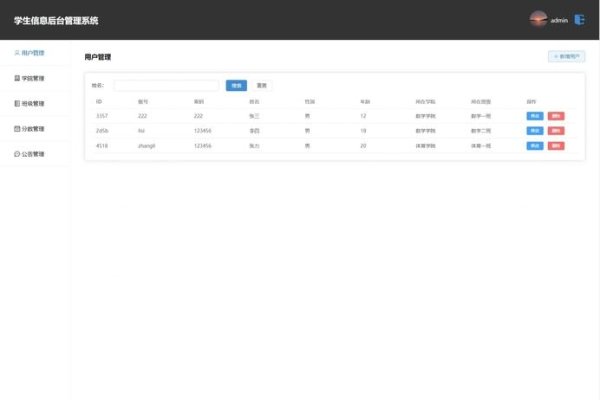Click the white reset button
Viewport: 600px width, 400px height.
[x=262, y=85]
